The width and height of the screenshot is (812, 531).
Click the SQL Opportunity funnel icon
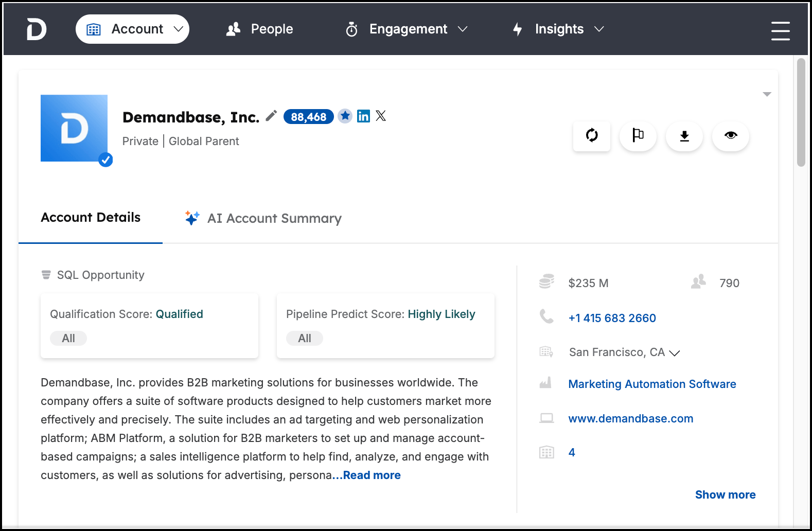(46, 275)
